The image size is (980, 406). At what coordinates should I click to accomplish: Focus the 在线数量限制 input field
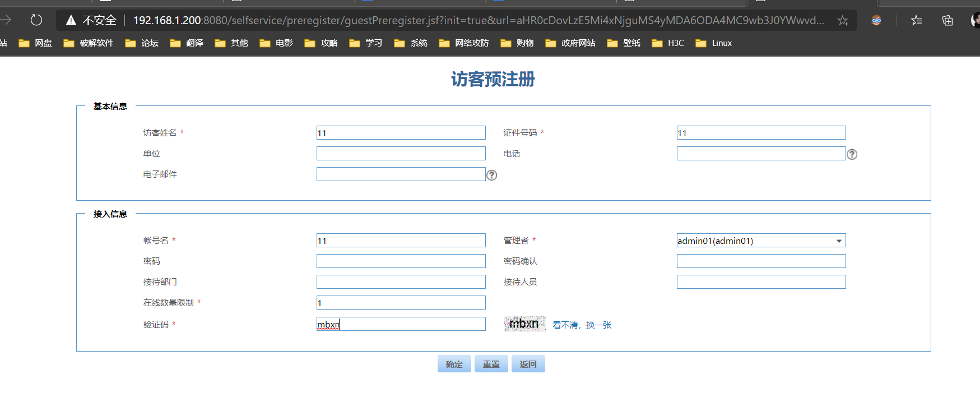tap(401, 303)
